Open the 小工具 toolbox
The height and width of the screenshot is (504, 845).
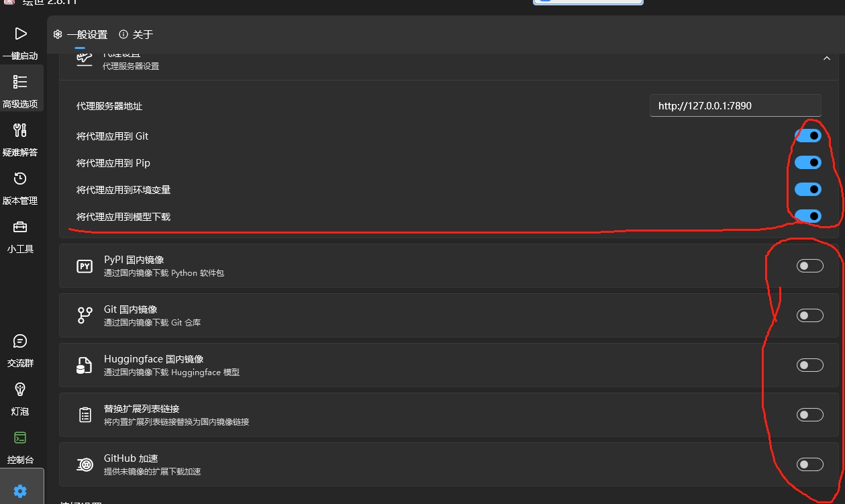click(x=20, y=234)
